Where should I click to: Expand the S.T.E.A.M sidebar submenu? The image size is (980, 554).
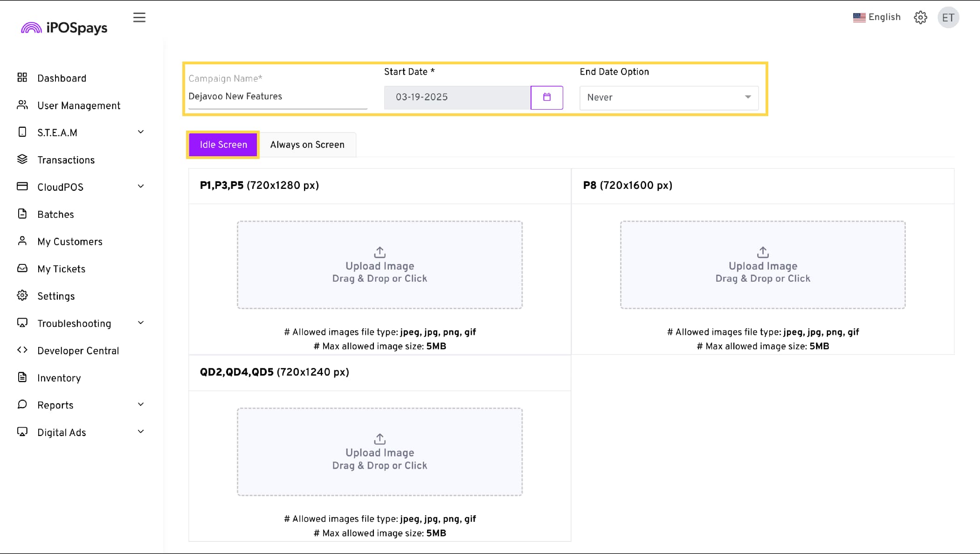(141, 132)
